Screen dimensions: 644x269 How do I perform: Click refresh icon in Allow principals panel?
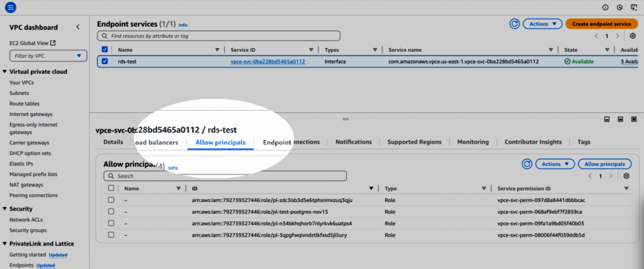527,164
